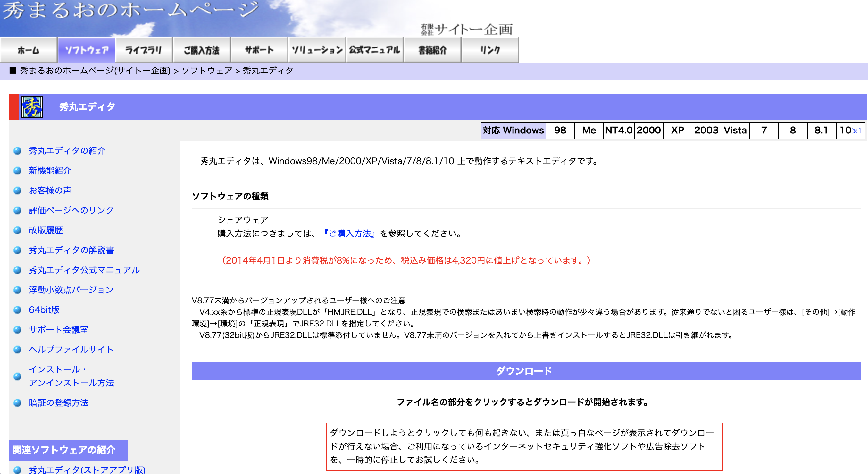Switch to the ソリューション tab
868x474 pixels.
coord(317,50)
